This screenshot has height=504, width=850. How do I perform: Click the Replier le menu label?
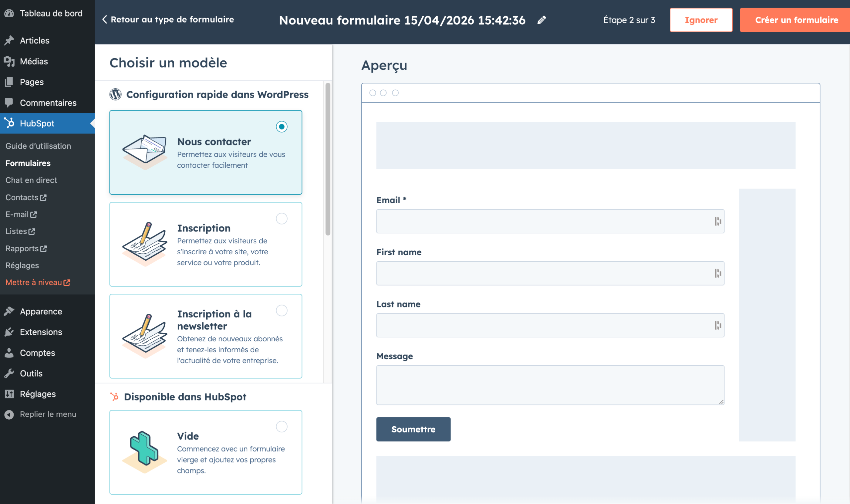(x=48, y=414)
